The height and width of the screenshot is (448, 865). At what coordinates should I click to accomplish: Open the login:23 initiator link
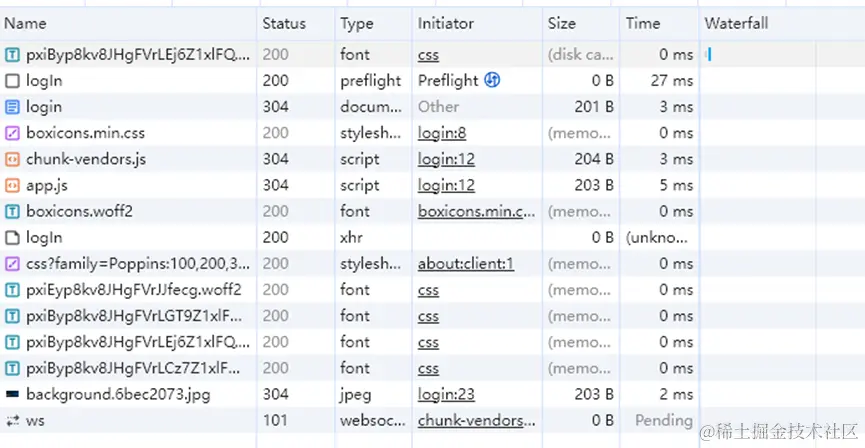click(446, 395)
